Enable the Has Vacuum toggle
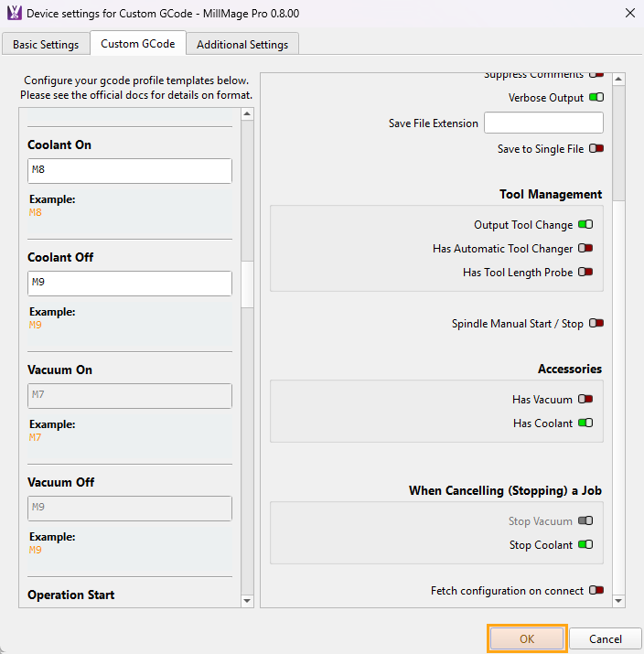Image resolution: width=644 pixels, height=654 pixels. (585, 400)
